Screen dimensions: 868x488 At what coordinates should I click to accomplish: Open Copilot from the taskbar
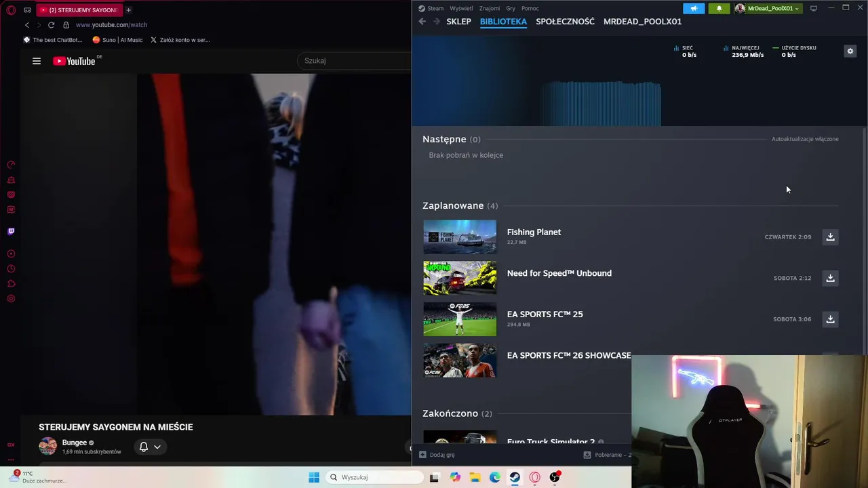tap(455, 477)
